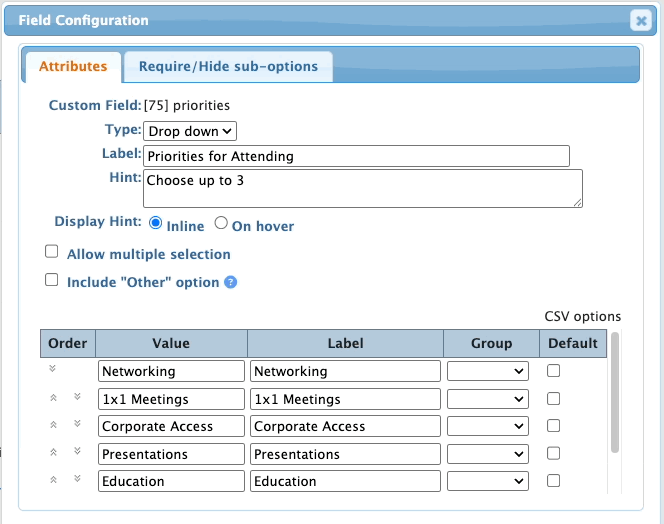Move the Networking row down

tap(53, 369)
